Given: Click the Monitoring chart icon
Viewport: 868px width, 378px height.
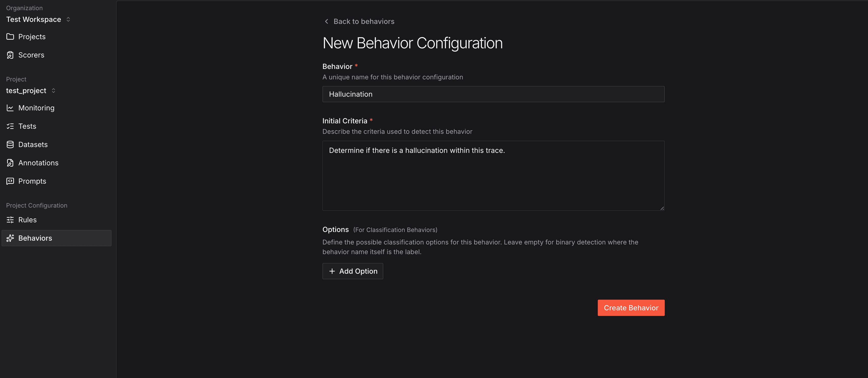Looking at the screenshot, I should tap(10, 108).
